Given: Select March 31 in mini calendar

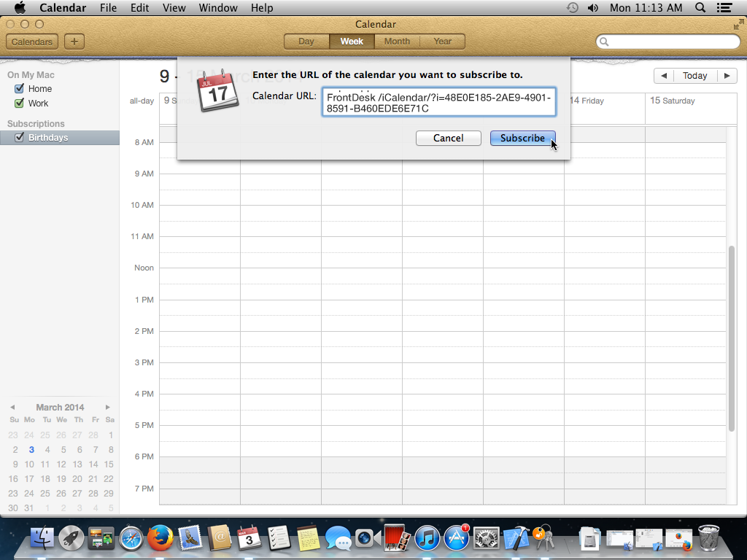Looking at the screenshot, I should pos(29,508).
